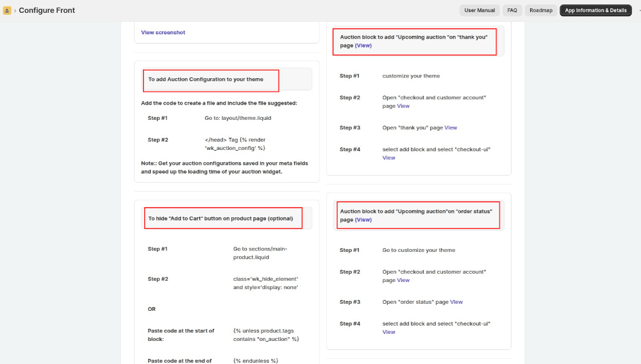
Task: Click "To add Auction Configuration to your theme" heading
Action: point(206,79)
